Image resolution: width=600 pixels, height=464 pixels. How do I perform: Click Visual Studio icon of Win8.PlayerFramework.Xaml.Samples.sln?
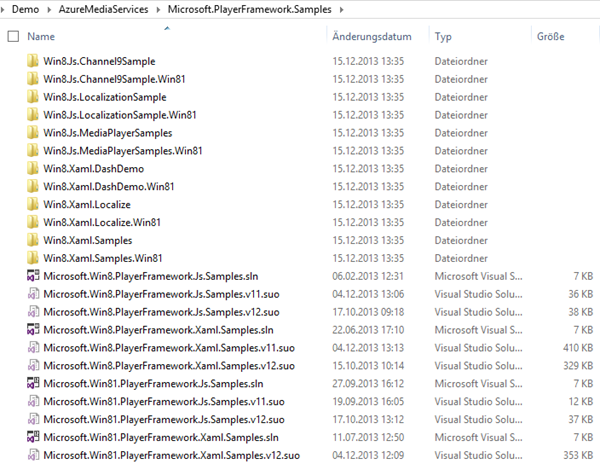pos(33,330)
